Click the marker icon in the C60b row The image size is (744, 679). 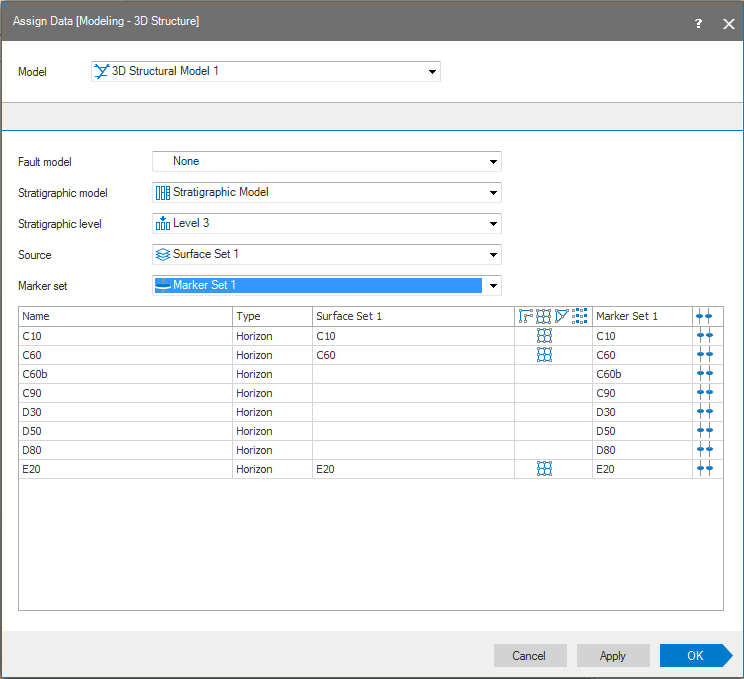coord(705,374)
